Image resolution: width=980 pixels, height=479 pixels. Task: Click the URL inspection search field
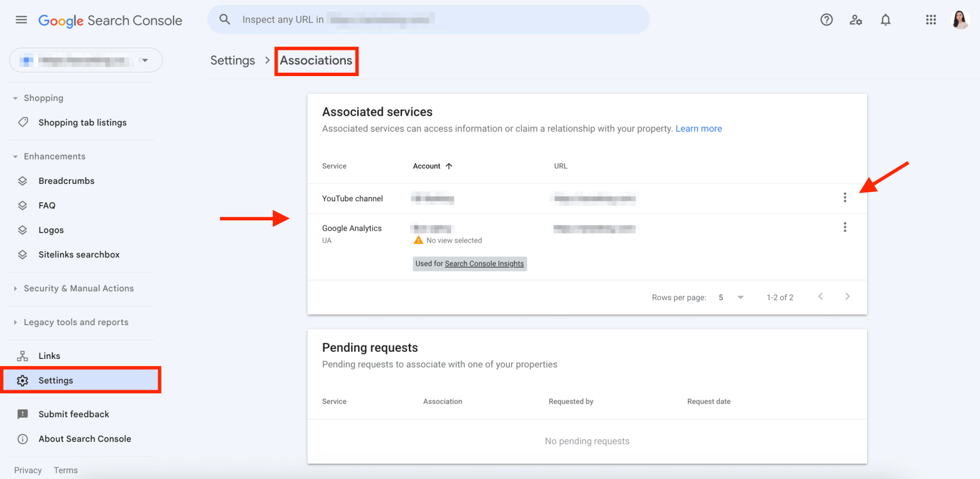pos(383,19)
